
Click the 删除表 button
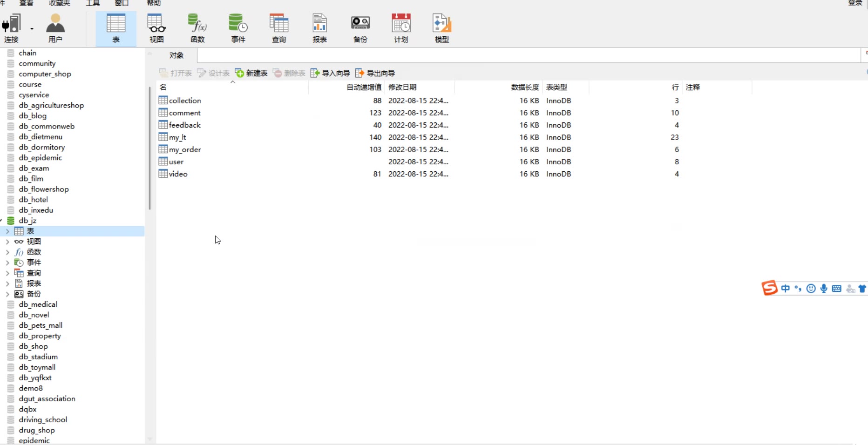289,73
